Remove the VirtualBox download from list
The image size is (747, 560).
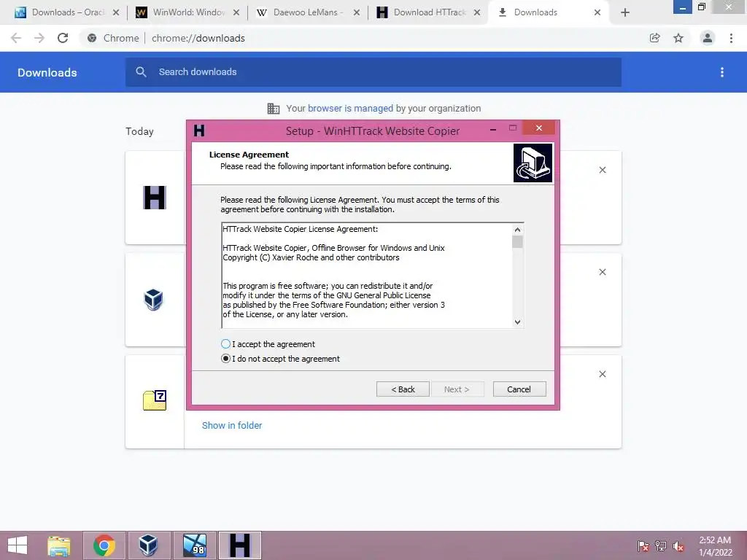pyautogui.click(x=602, y=272)
